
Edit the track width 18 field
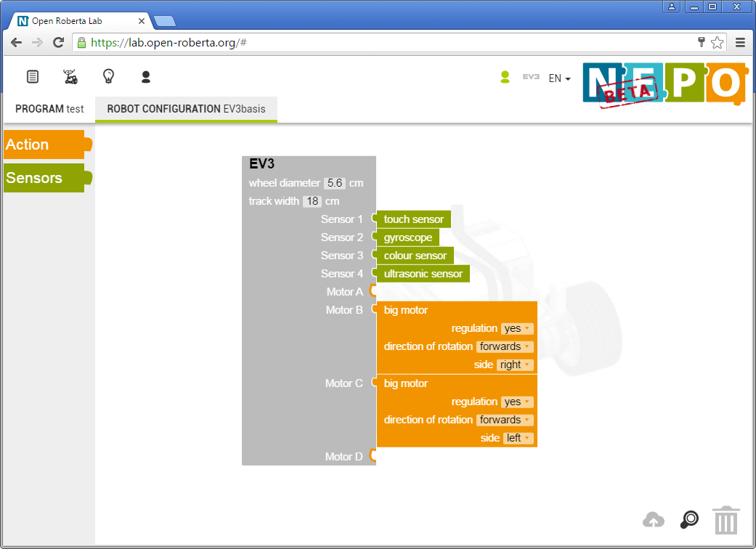312,201
